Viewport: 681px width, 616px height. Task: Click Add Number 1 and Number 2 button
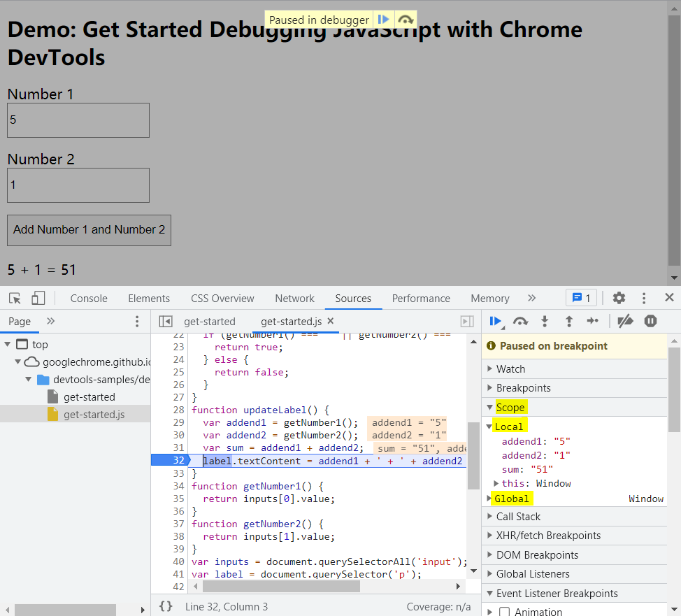coord(89,230)
